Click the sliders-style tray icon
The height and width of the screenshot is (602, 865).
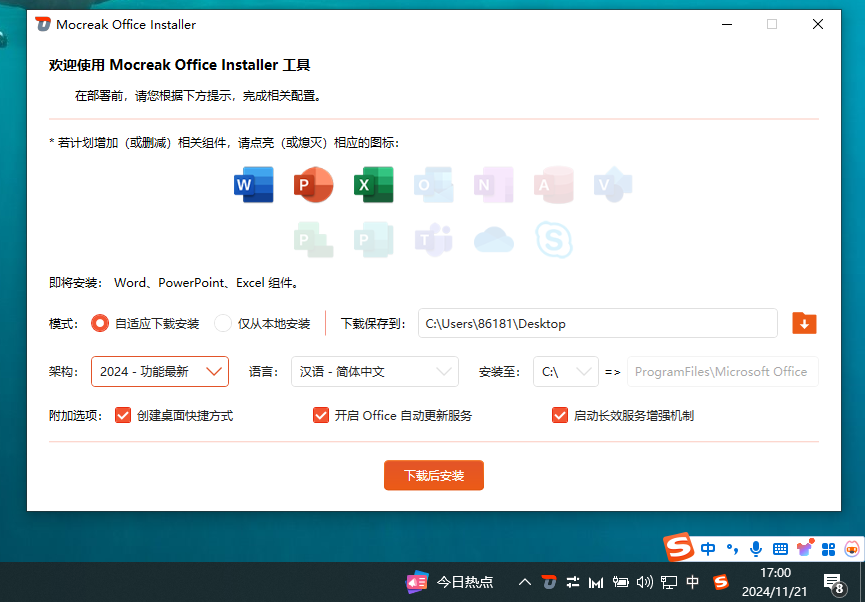coord(573,582)
